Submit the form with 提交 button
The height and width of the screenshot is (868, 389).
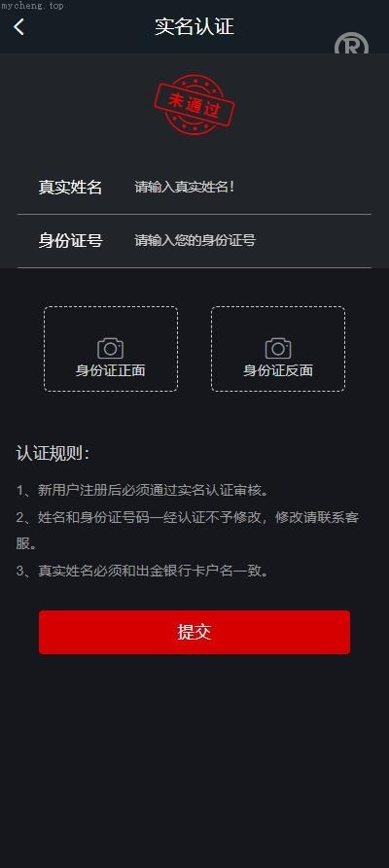coord(194,632)
